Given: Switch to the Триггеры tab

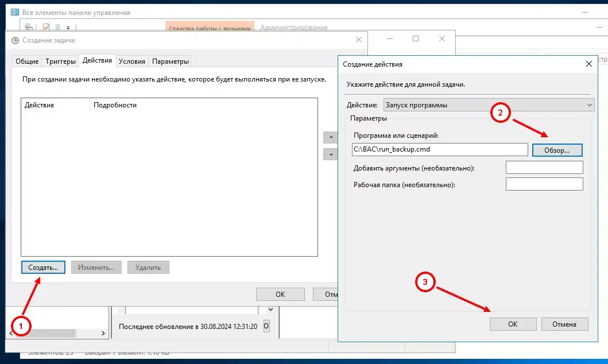Looking at the screenshot, I should 60,61.
